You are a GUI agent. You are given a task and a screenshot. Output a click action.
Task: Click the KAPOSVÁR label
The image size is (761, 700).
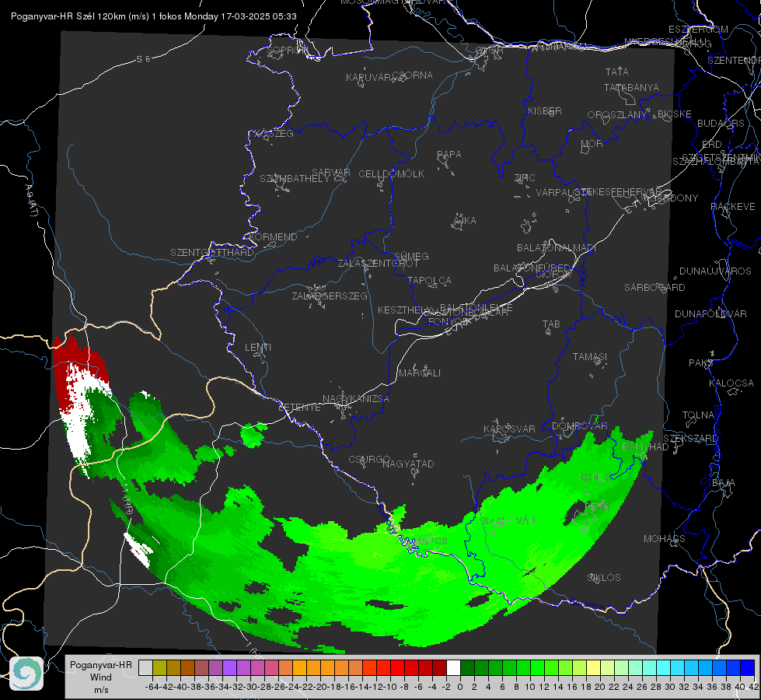pos(509,429)
